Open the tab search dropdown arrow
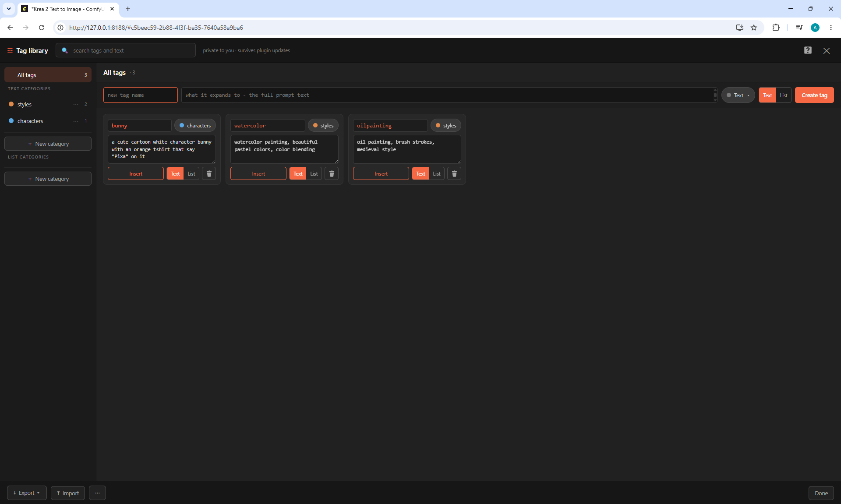This screenshot has height=504, width=841. click(x=9, y=9)
